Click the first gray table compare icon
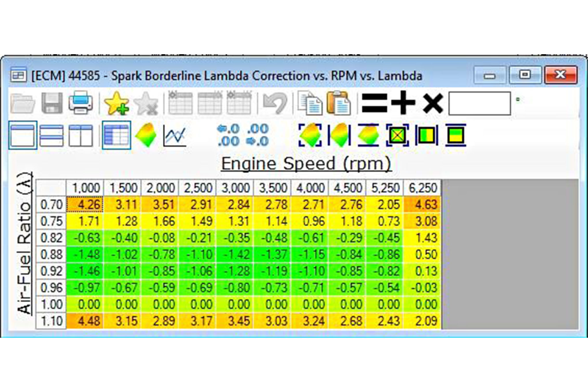Viewport: 588px width, 392px height. click(180, 103)
